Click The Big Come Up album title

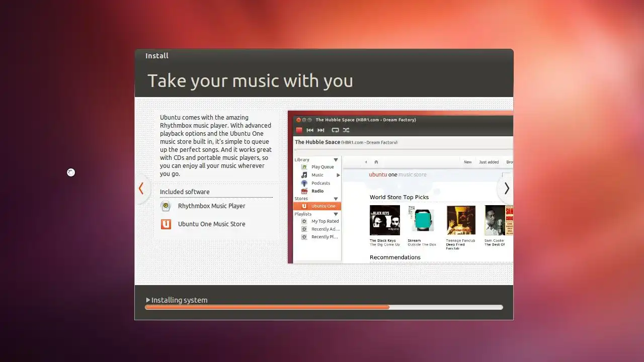click(385, 245)
